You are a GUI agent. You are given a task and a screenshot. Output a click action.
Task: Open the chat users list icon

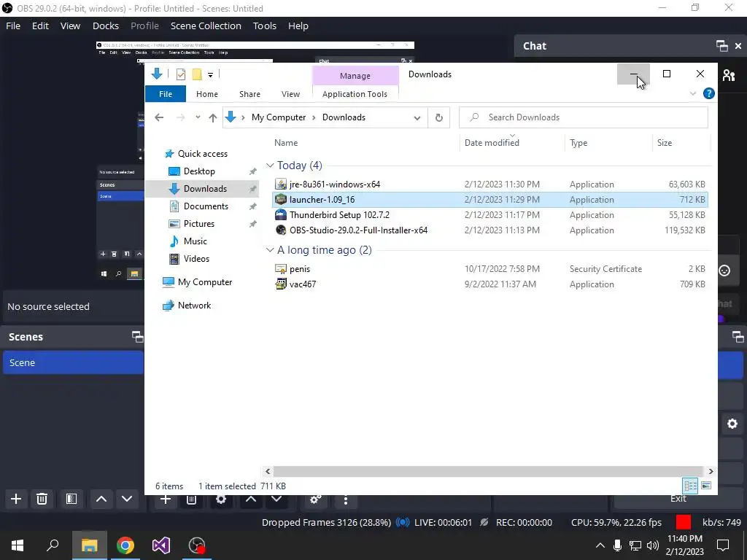click(729, 75)
